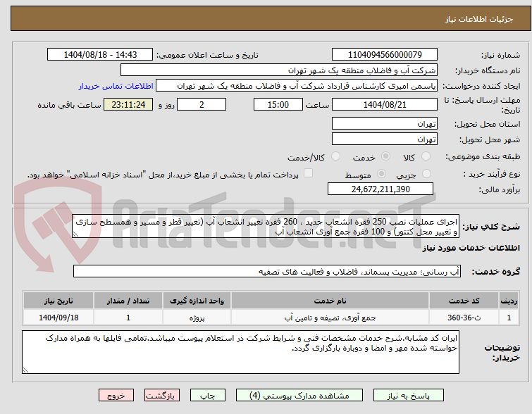This screenshot has width=532, height=414.
Task: Click the days remaining field showing 2
Action: click(x=202, y=104)
